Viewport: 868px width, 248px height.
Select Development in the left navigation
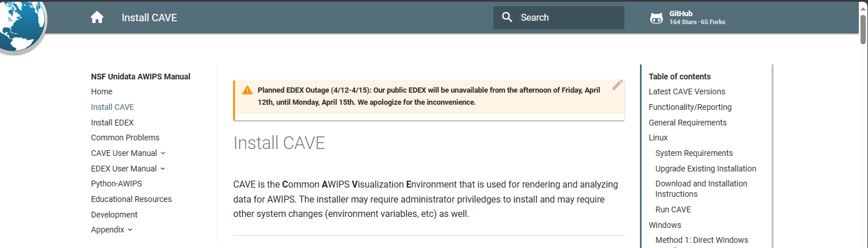point(114,215)
